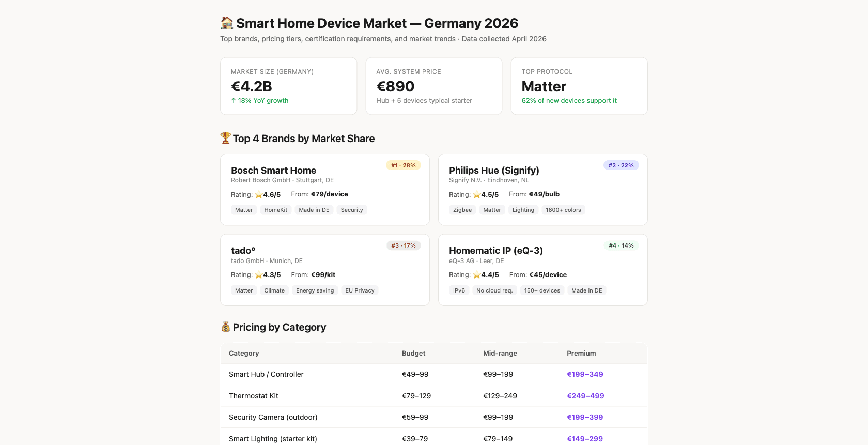
Task: Click the up arrow beside 18% YoY growth
Action: [234, 101]
